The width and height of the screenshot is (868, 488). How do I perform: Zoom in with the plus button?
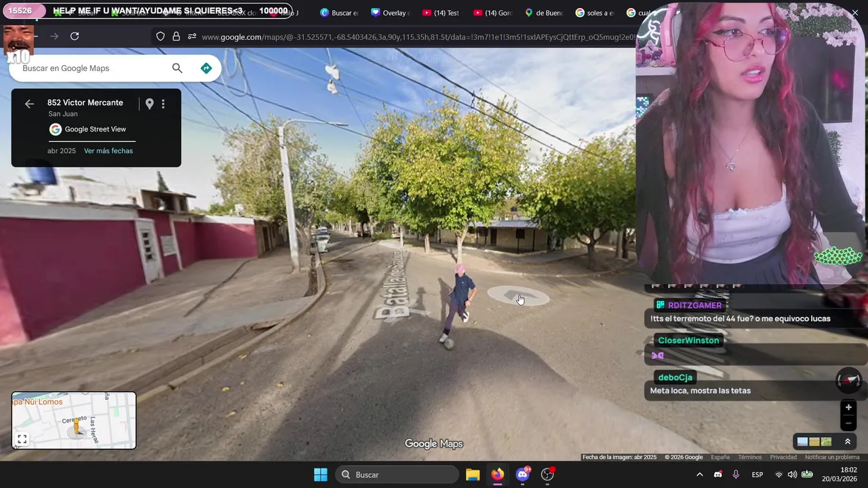coord(848,407)
